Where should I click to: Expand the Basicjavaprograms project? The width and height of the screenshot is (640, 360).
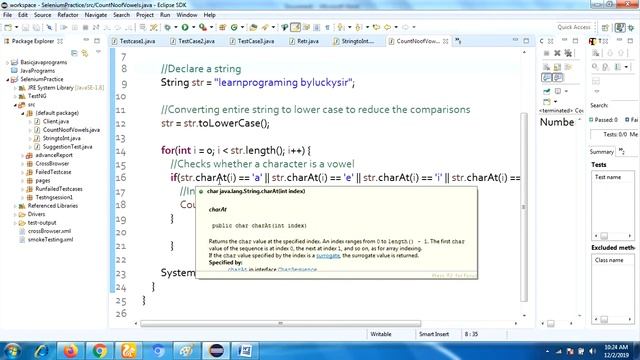pyautogui.click(x=7, y=62)
